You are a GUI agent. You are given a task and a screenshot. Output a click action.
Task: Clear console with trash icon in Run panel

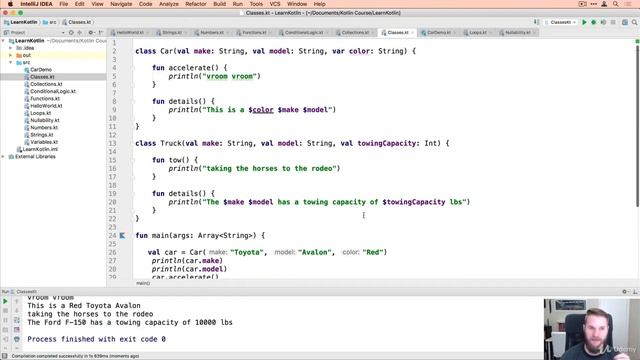click(17, 339)
